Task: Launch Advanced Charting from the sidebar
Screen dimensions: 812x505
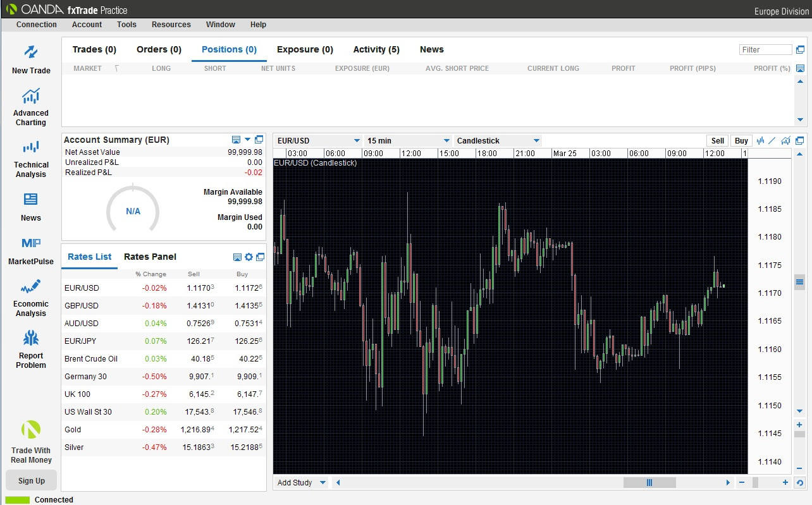Action: click(31, 96)
